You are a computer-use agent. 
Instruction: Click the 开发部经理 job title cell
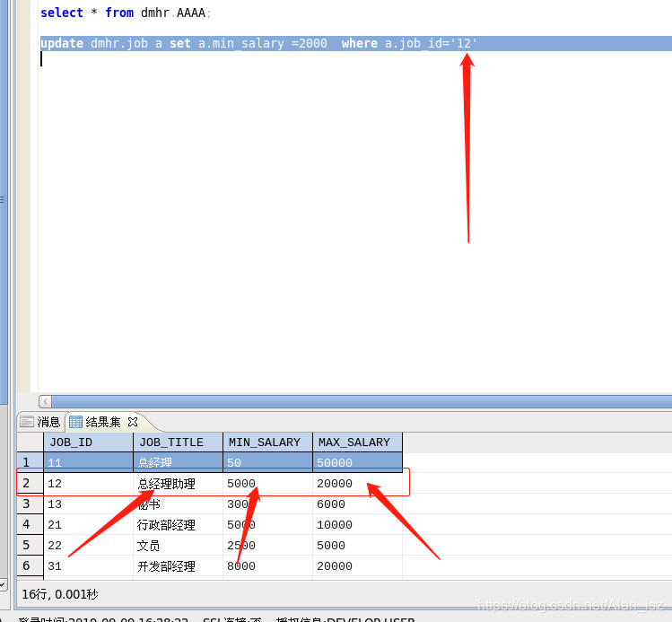point(178,565)
